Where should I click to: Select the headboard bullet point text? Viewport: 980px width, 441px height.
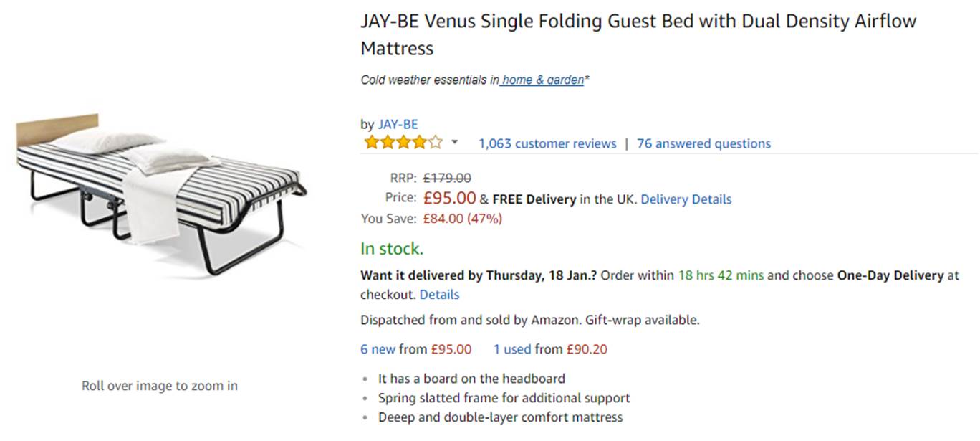[471, 379]
